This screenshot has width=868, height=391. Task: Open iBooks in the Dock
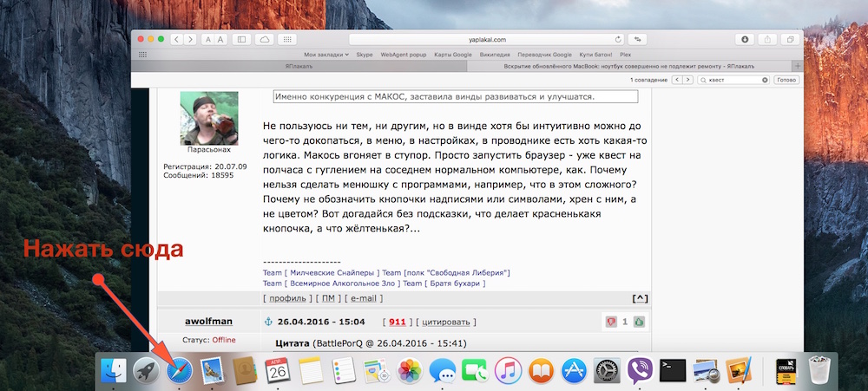point(541,370)
